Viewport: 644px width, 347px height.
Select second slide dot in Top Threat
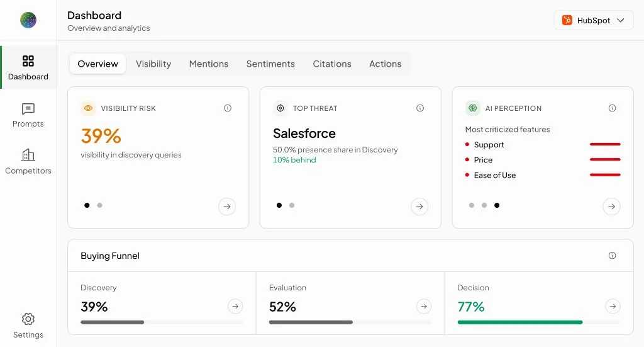[x=292, y=205]
